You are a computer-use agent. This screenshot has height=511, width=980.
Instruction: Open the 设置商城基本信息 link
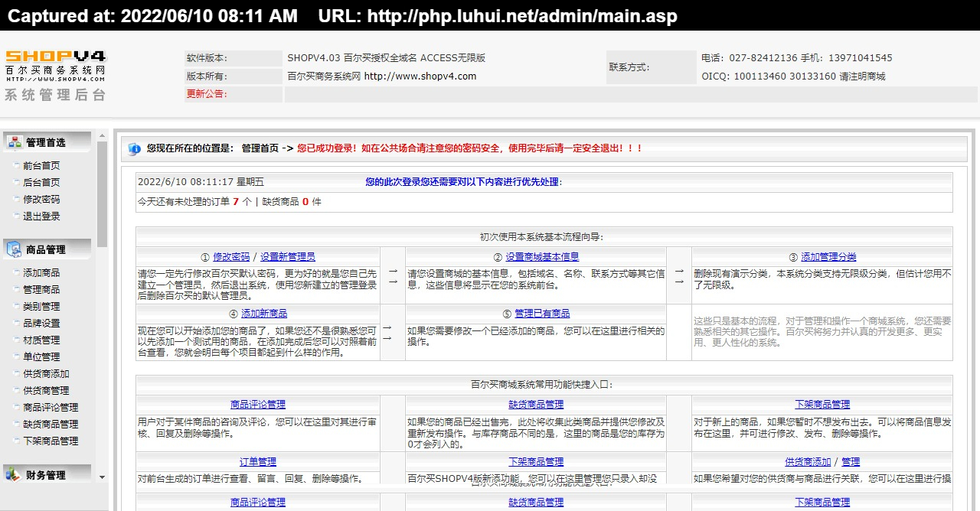point(542,256)
